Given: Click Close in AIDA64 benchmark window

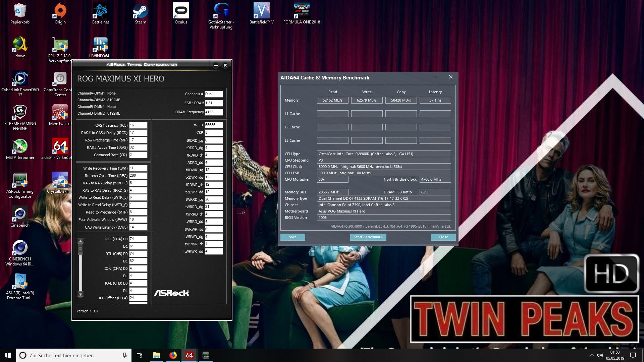Looking at the screenshot, I should (443, 237).
